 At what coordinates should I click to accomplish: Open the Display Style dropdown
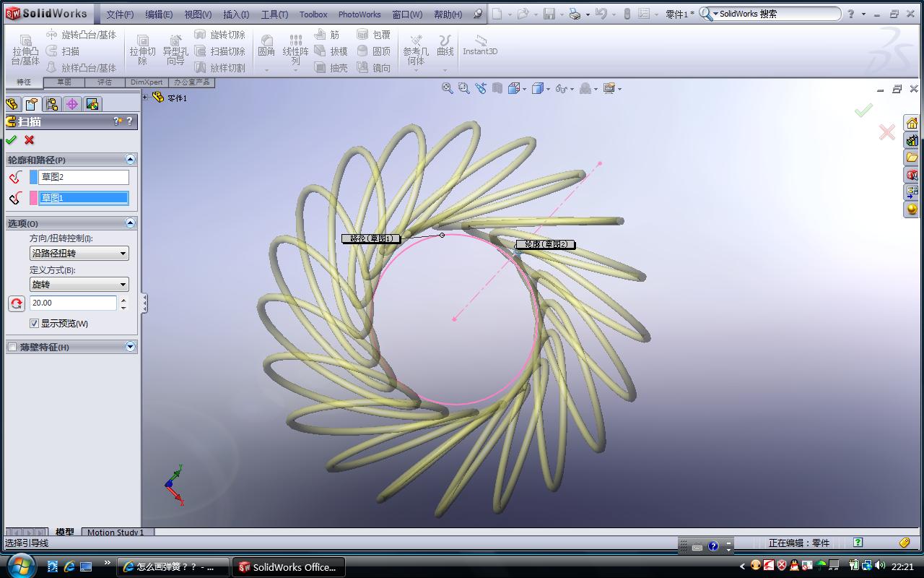pyautogui.click(x=540, y=88)
